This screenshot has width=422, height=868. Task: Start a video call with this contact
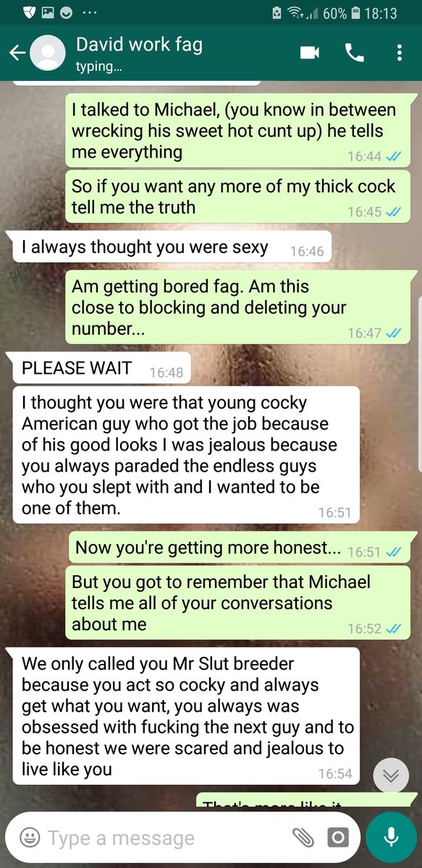[x=310, y=53]
